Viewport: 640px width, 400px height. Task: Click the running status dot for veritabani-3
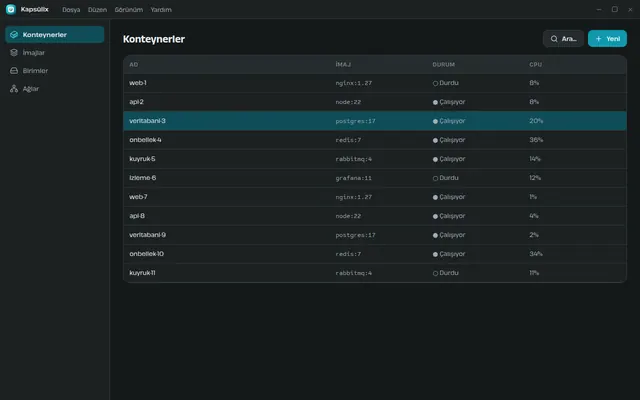[x=435, y=121]
